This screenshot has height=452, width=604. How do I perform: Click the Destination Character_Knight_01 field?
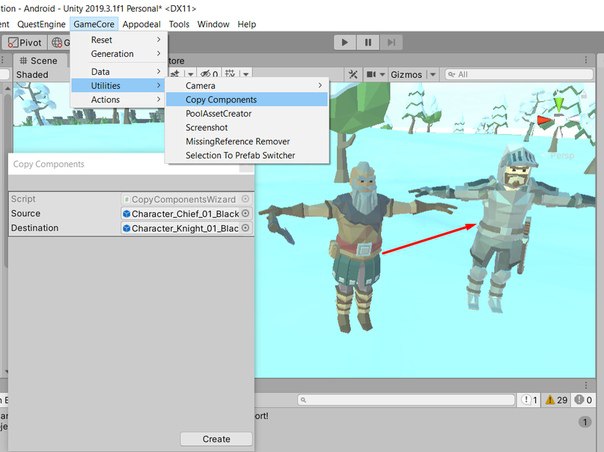186,228
